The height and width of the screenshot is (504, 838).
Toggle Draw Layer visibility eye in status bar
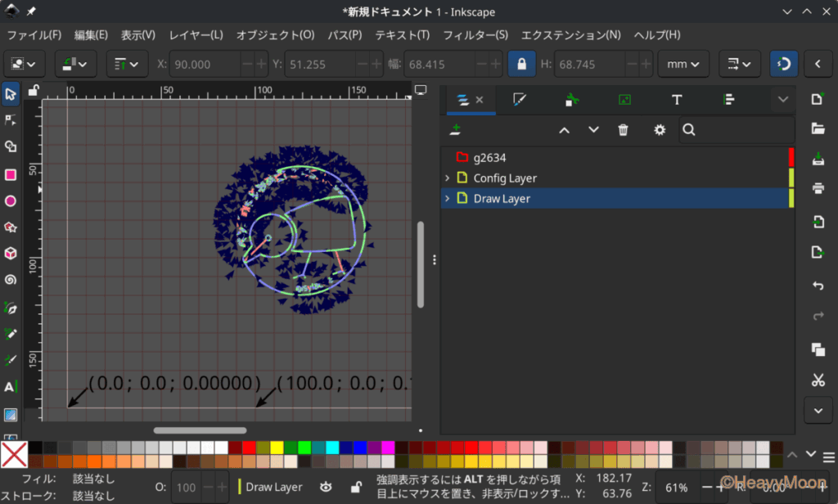click(x=326, y=487)
